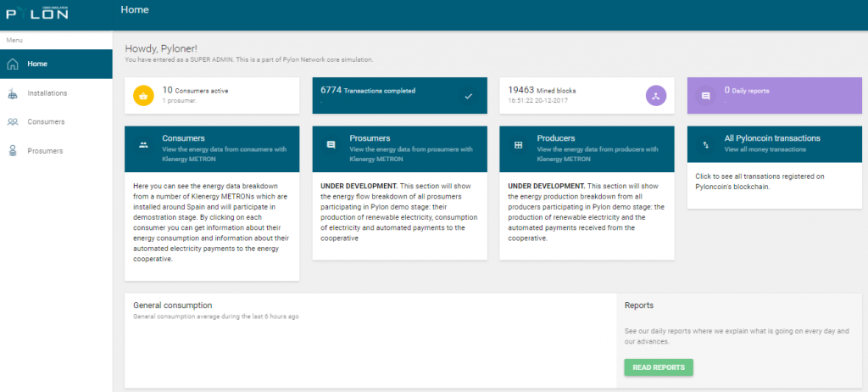Click the chat icon on Daily reports card
868x392 pixels.
[x=706, y=96]
